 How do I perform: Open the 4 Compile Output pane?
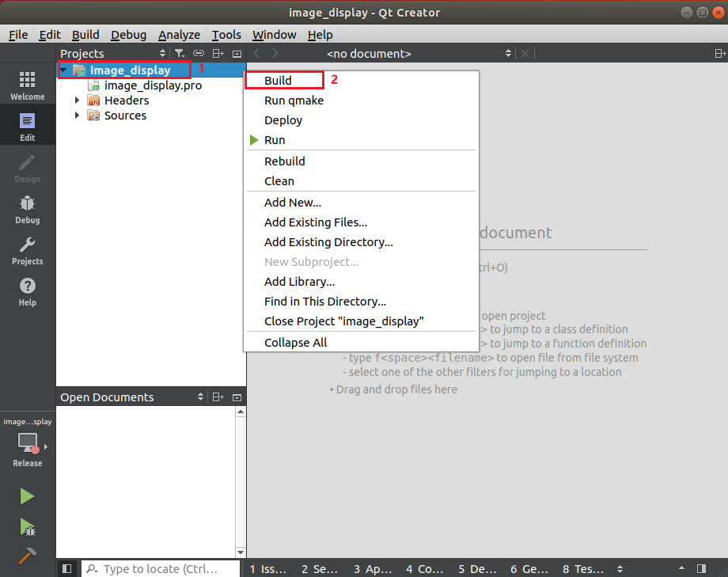pos(425,569)
